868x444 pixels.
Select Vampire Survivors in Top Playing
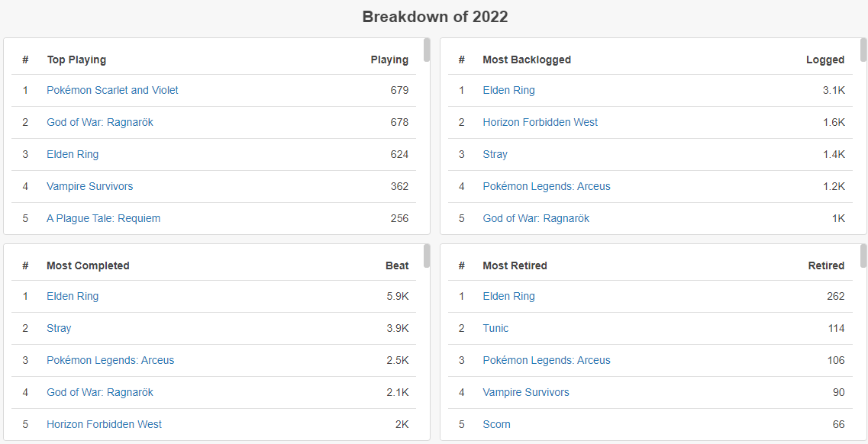pyautogui.click(x=89, y=186)
